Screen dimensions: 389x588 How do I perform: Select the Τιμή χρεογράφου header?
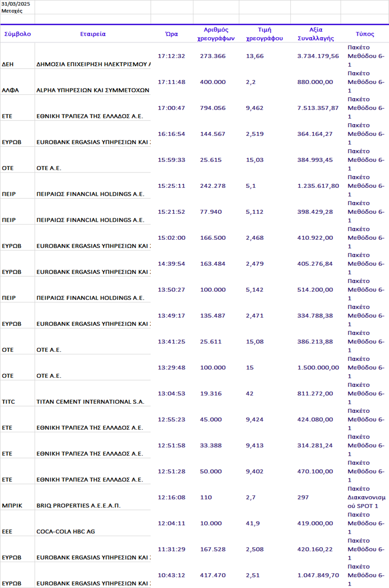pos(264,34)
